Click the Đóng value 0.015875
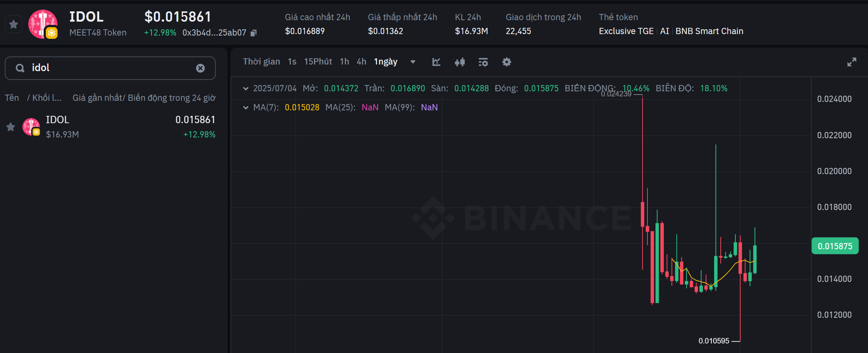The height and width of the screenshot is (353, 868). (x=541, y=88)
